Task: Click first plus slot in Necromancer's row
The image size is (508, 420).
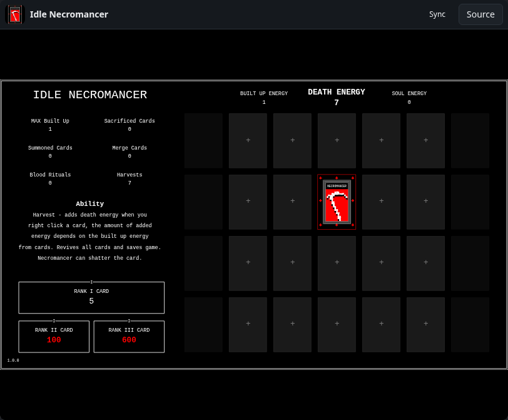Action: 248,202
